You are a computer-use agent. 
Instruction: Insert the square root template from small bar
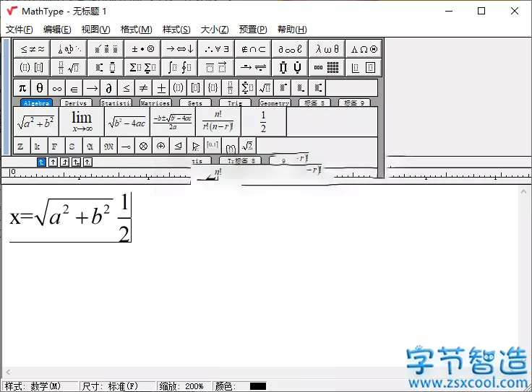point(265,88)
